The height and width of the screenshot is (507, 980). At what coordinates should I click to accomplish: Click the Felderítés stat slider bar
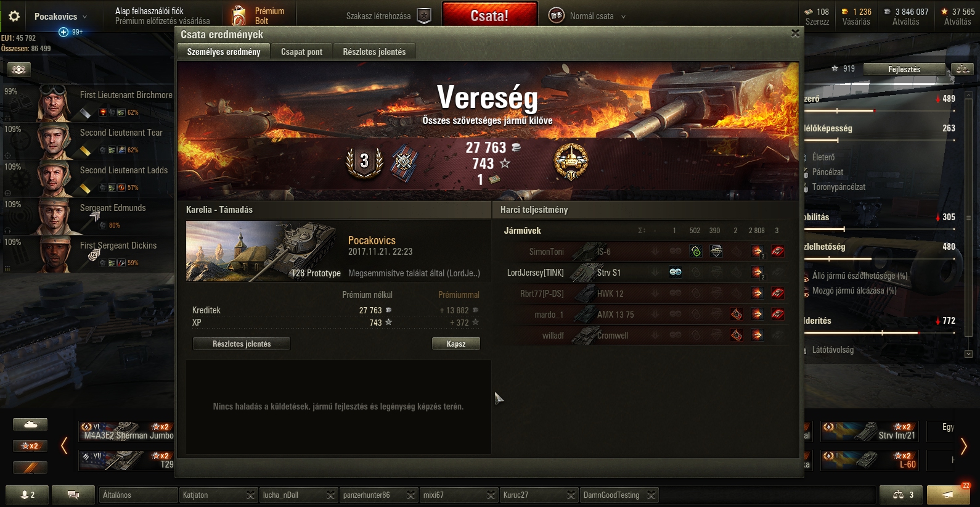[x=880, y=332]
